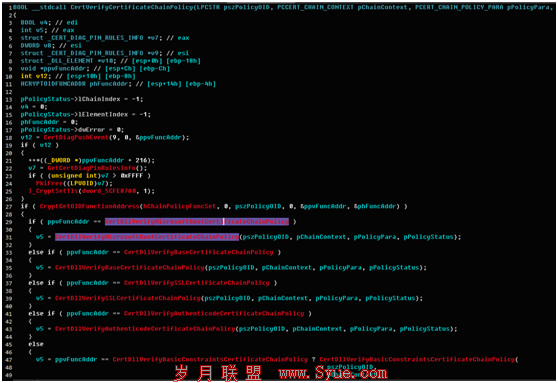
Task: Select CertDllVerifyBasicConstraintsCertificateChainPolicy comparison on line 47
Action: coord(210,360)
